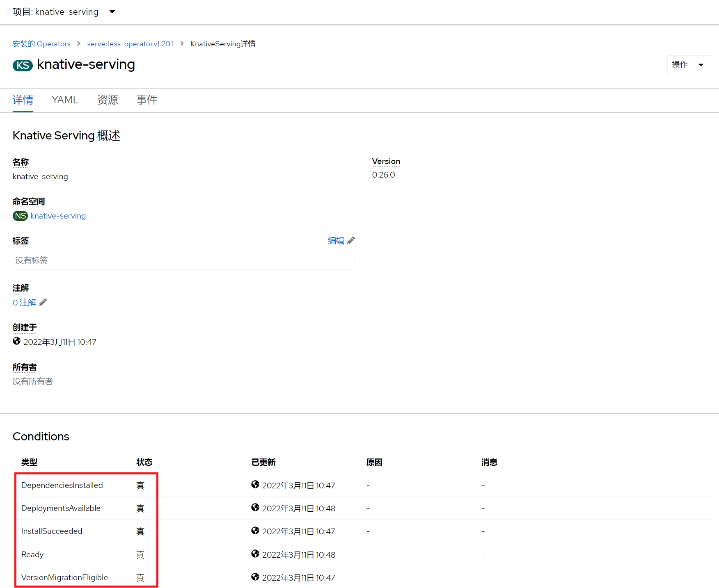Select 没有所有者 owner text
The image size is (719, 588).
click(x=33, y=382)
